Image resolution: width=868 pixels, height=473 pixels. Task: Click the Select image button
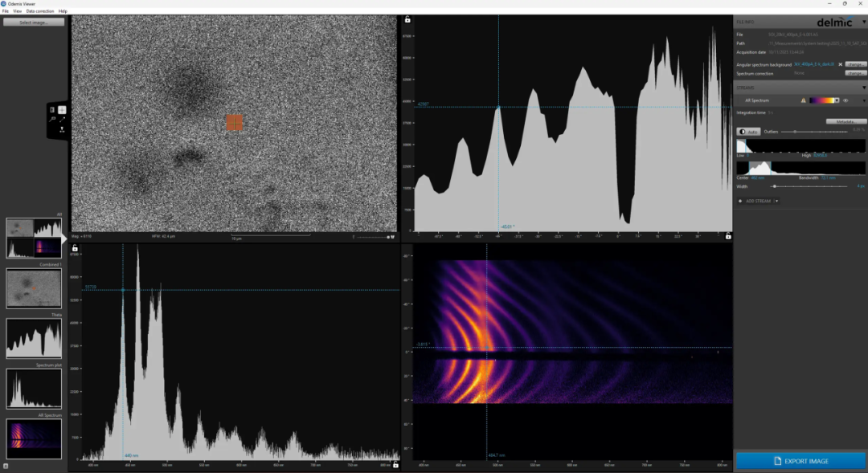(x=34, y=22)
